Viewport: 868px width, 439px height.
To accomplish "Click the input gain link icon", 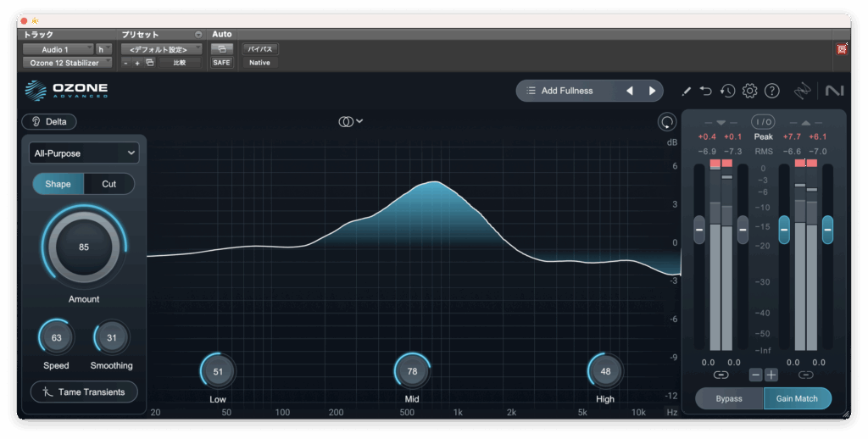I will (x=721, y=375).
